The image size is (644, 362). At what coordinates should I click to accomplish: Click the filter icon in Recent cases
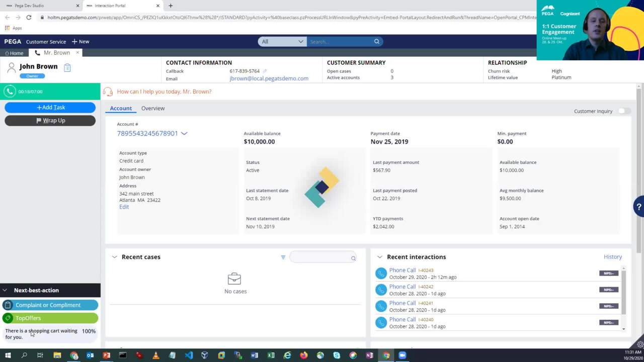click(283, 257)
